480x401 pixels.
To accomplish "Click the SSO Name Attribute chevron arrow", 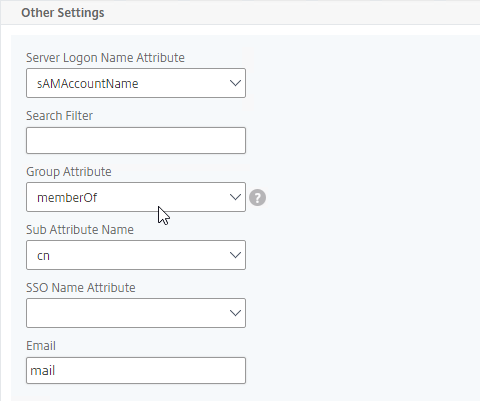I will point(235,313).
